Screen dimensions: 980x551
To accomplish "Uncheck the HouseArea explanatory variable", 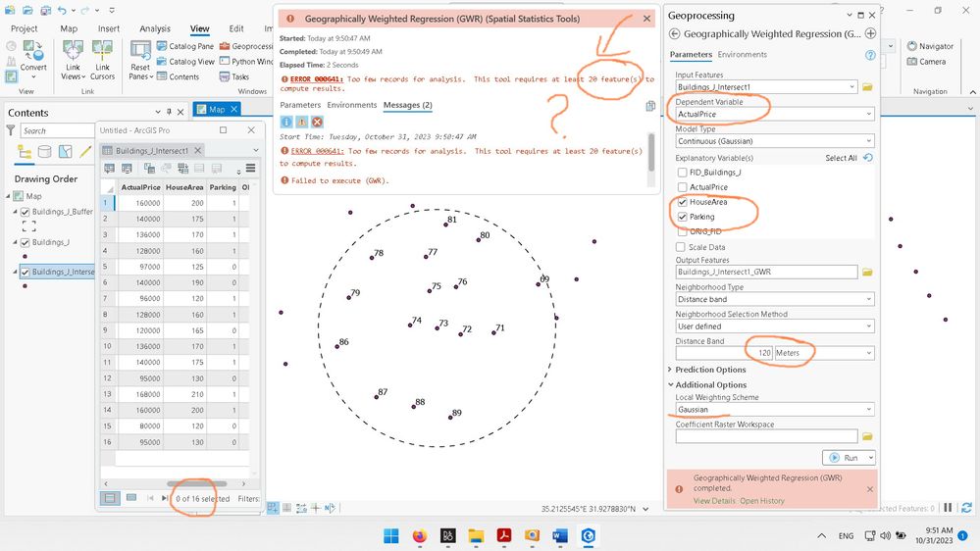I will click(683, 202).
